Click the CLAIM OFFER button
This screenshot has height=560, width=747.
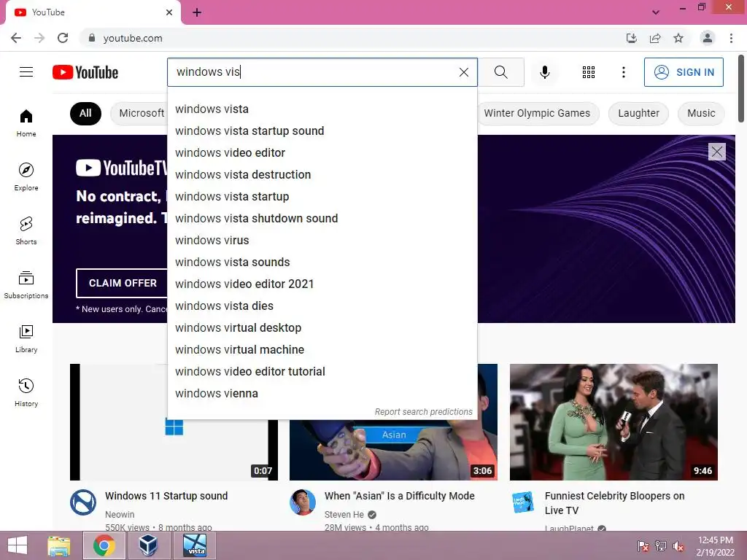pyautogui.click(x=123, y=283)
